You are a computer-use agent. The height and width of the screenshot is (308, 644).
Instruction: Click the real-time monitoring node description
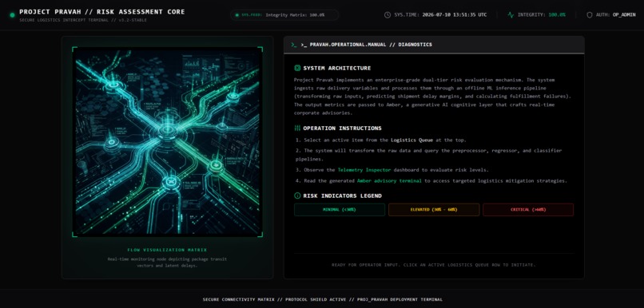click(167, 263)
